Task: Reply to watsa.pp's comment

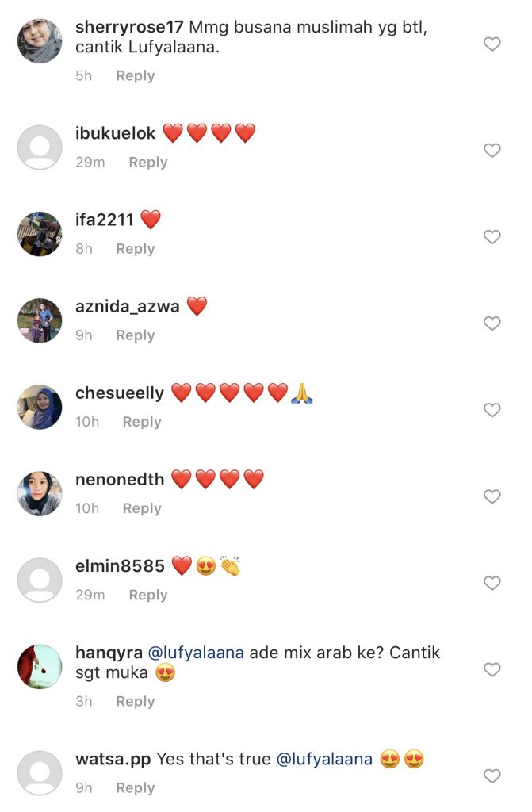Action: click(x=136, y=787)
